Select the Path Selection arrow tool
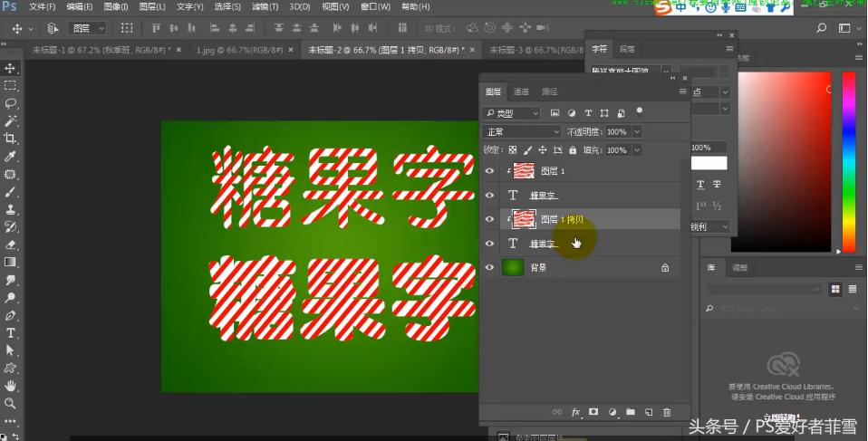The width and height of the screenshot is (868, 441). point(10,350)
